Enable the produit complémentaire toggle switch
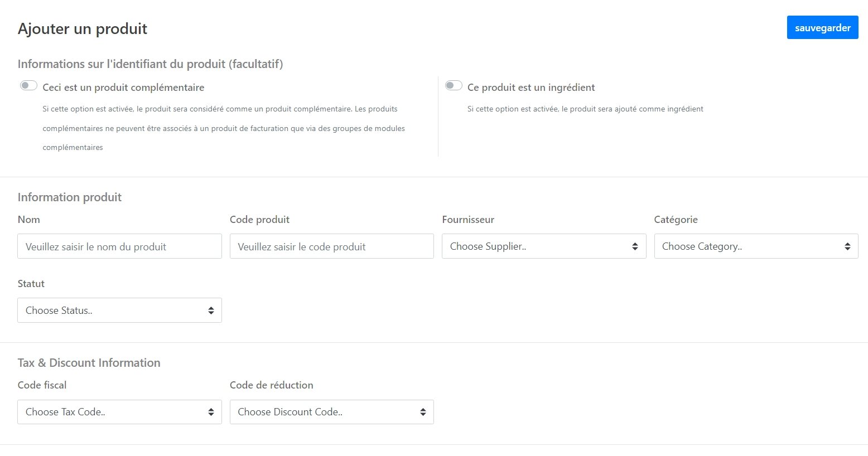 pos(28,86)
